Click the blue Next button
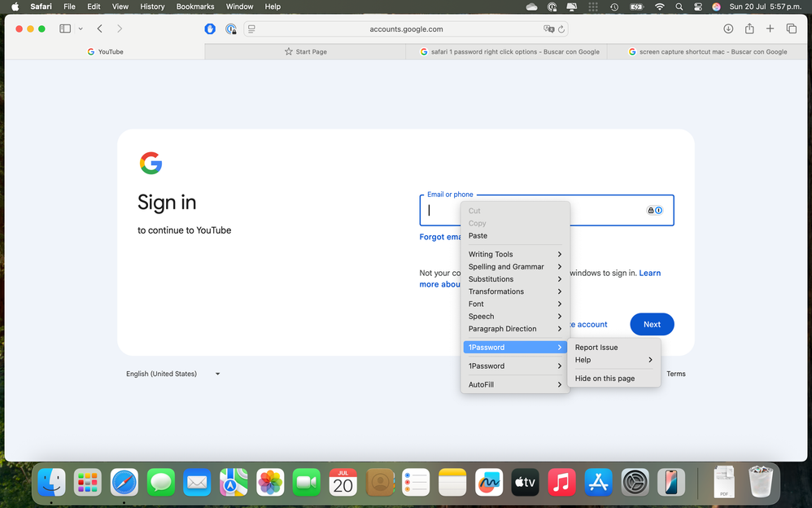Screen dimensions: 812x508 click(652, 325)
